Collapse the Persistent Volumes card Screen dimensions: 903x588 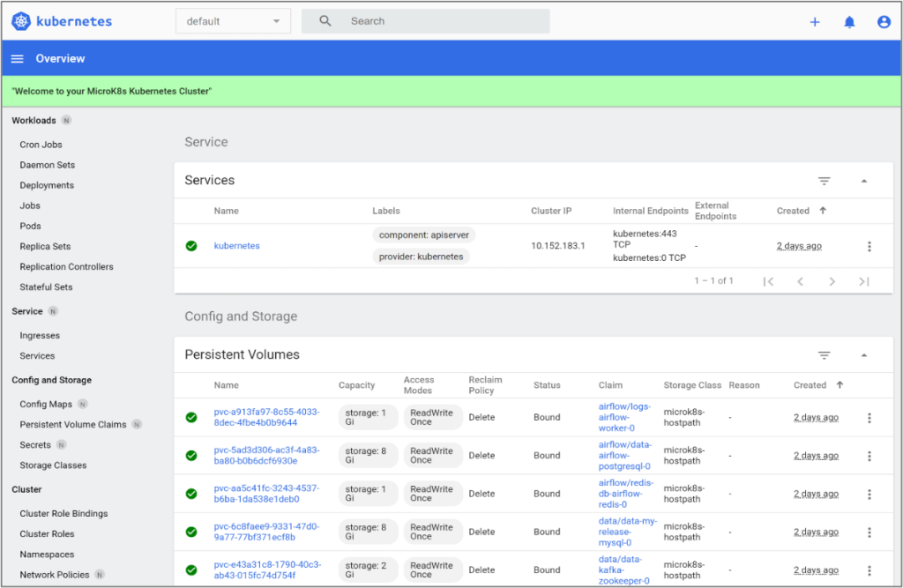(x=864, y=355)
